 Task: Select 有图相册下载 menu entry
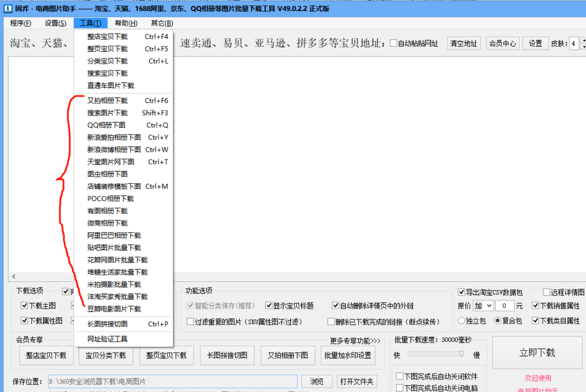(123, 211)
